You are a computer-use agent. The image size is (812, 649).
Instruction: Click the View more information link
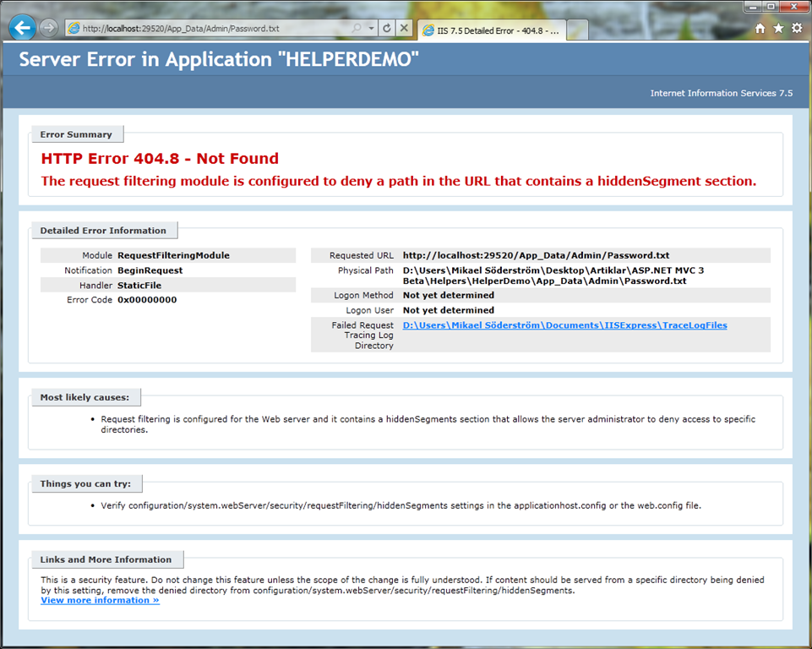100,600
